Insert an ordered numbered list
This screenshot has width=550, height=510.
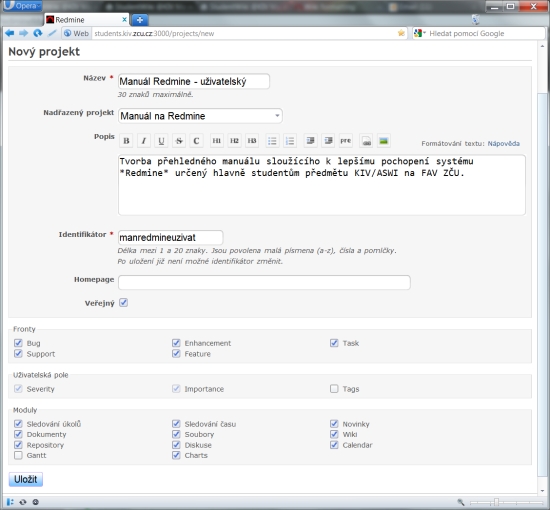pyautogui.click(x=290, y=141)
